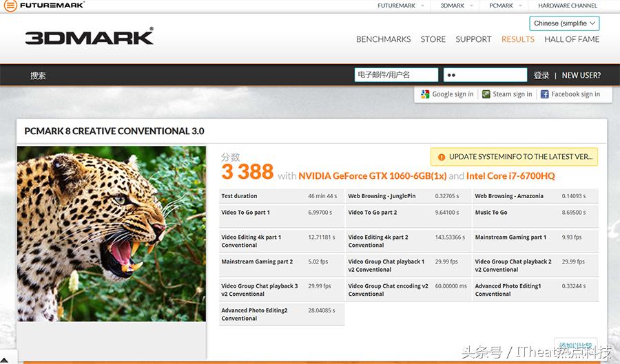The height and width of the screenshot is (364, 620).
Task: Focus the password input field
Action: (x=485, y=75)
